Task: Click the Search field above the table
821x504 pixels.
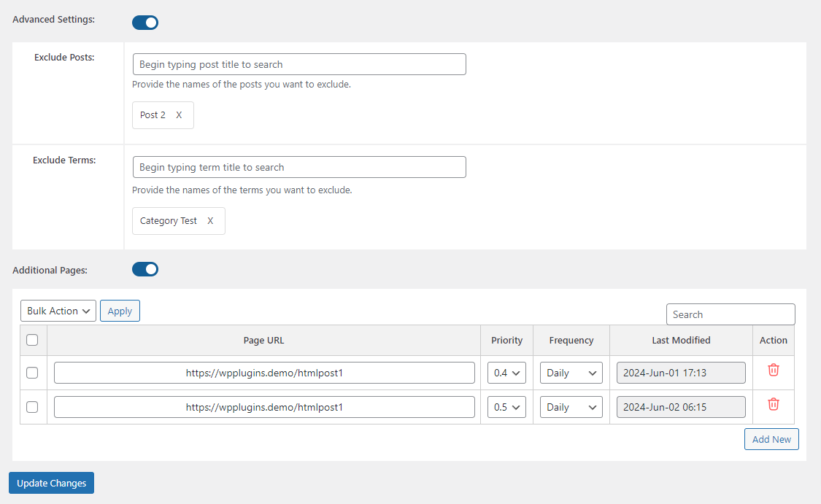Action: (731, 314)
